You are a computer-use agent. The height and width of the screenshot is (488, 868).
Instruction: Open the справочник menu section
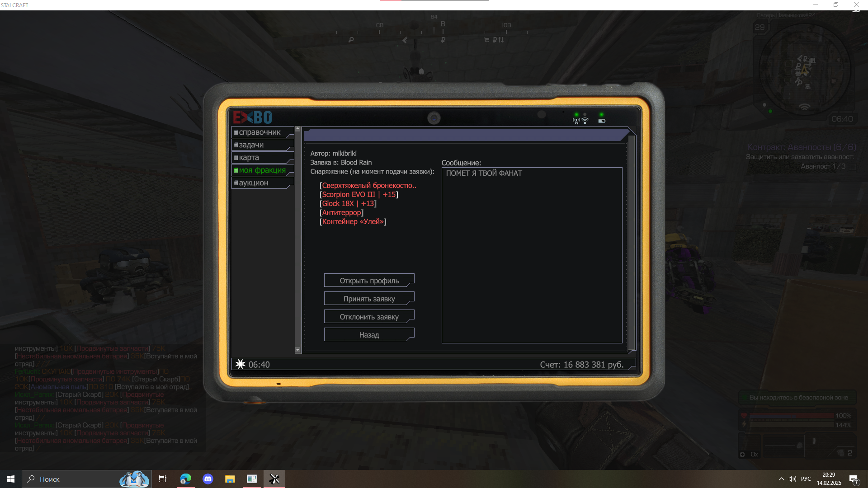(263, 132)
